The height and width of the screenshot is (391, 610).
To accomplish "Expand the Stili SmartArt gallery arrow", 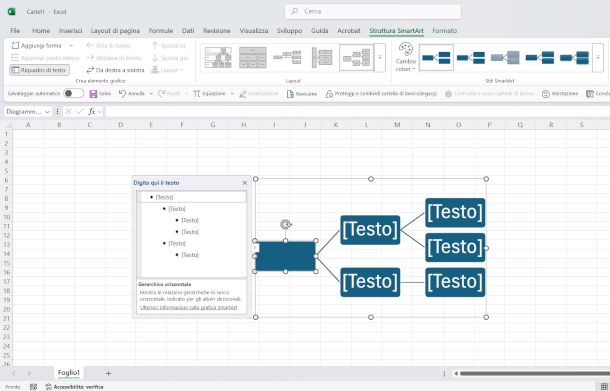I will pyautogui.click(x=598, y=58).
